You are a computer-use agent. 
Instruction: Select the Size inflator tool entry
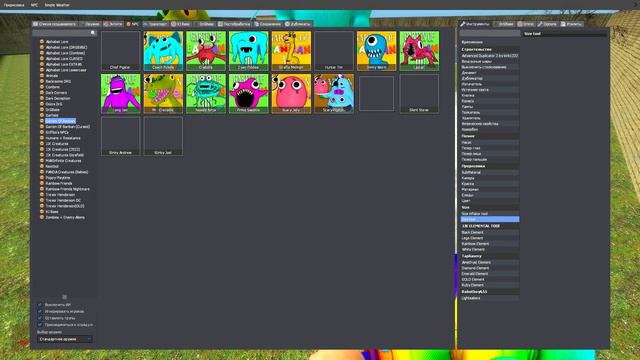(490, 213)
